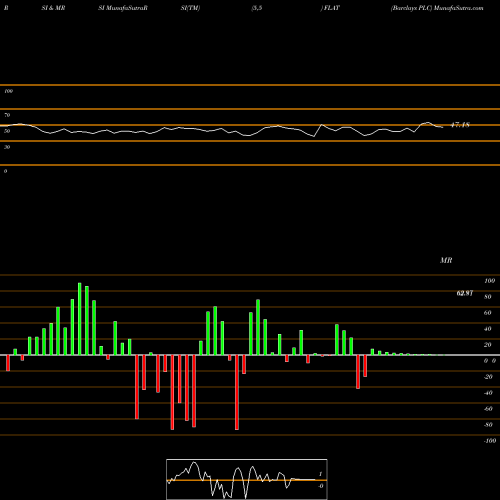Click the "-80" label on the MR axis

(x=488, y=425)
